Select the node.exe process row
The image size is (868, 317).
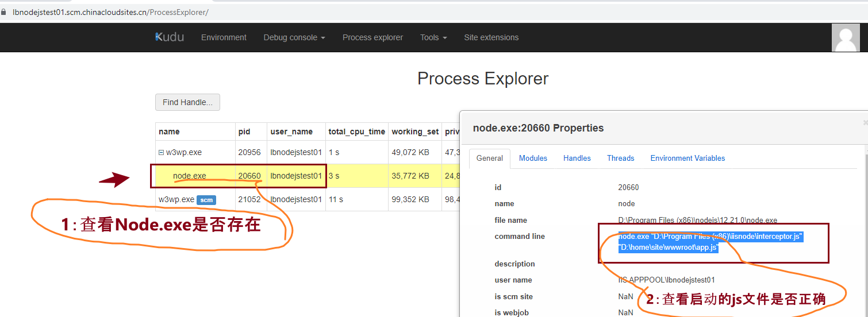click(x=189, y=176)
